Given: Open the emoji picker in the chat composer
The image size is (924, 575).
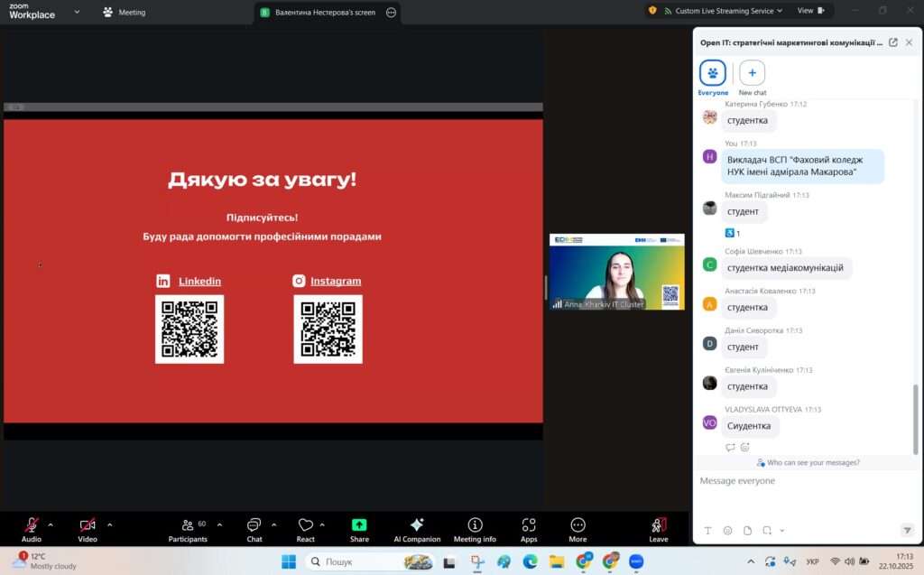Looking at the screenshot, I should 727,530.
